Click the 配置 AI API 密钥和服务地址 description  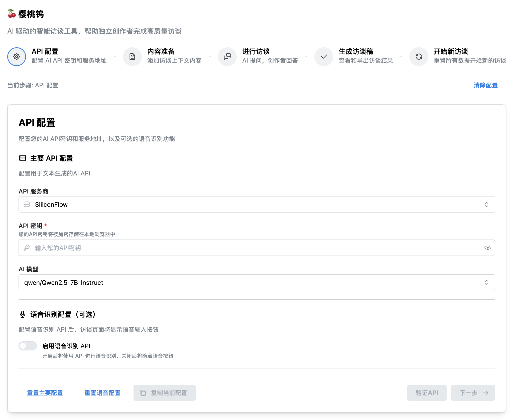[69, 61]
